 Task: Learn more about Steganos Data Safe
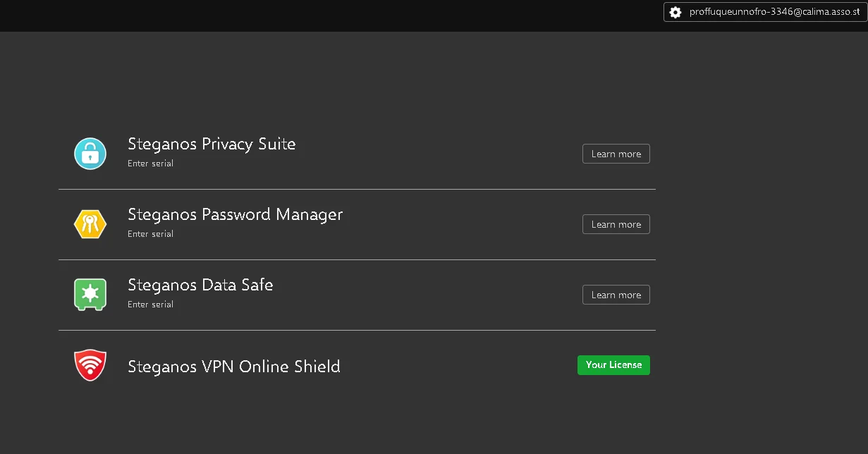(x=616, y=295)
